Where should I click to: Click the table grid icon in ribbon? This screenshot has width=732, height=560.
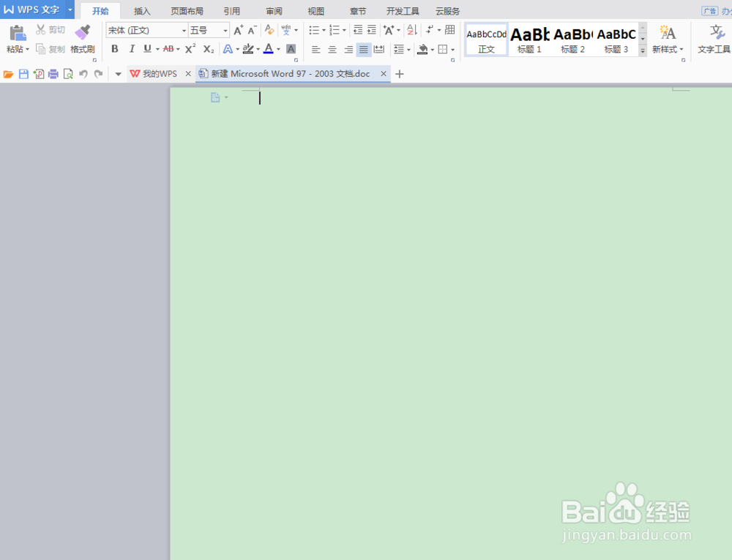coord(449,30)
